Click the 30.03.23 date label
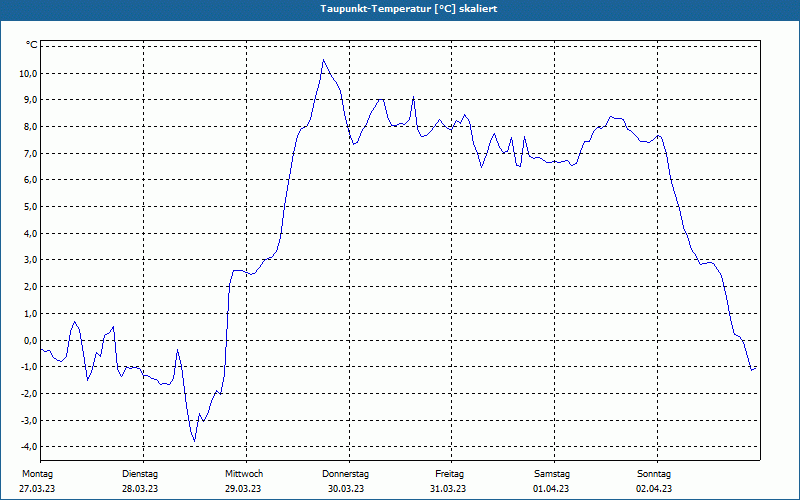Image resolution: width=800 pixels, height=500 pixels. (346, 489)
